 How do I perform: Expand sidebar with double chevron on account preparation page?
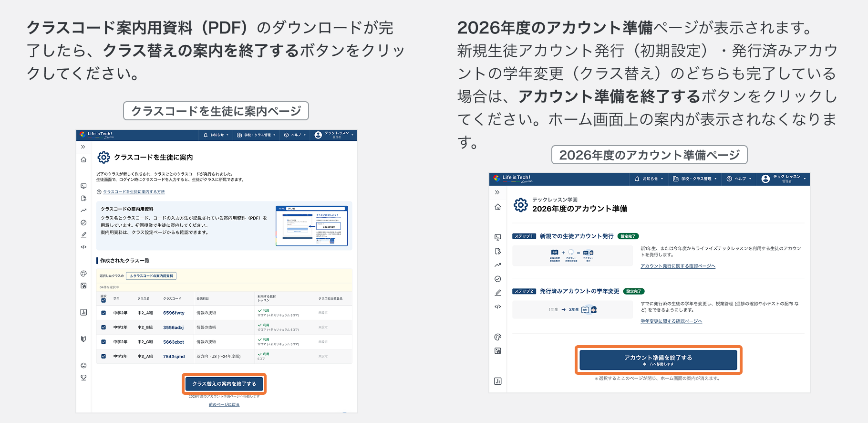[497, 192]
